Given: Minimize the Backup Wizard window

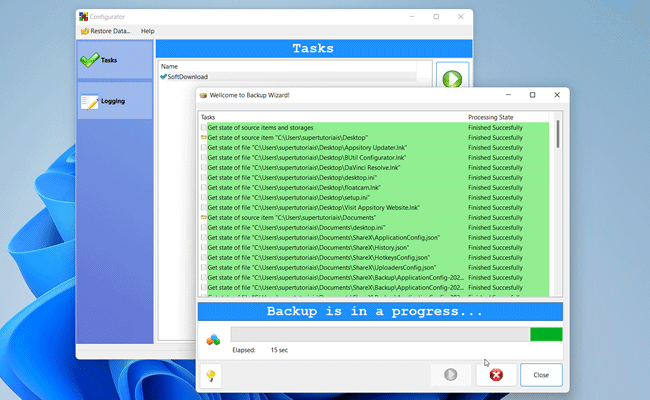Looking at the screenshot, I should 508,95.
